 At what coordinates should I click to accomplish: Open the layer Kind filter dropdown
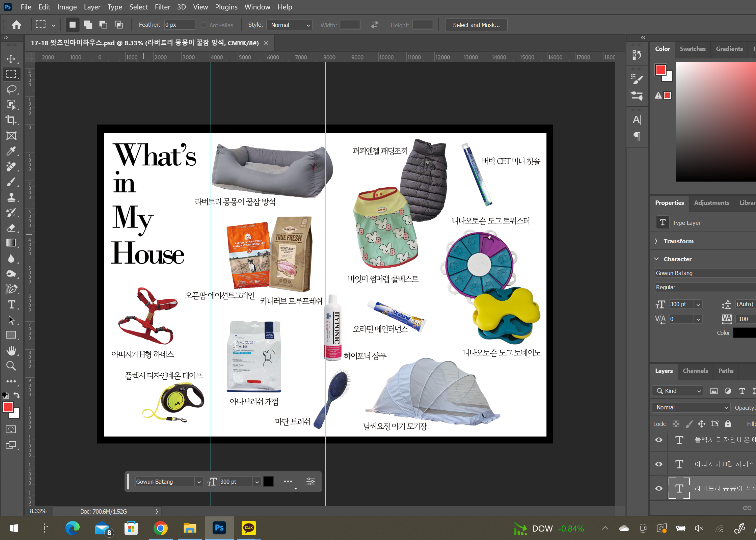pyautogui.click(x=678, y=391)
